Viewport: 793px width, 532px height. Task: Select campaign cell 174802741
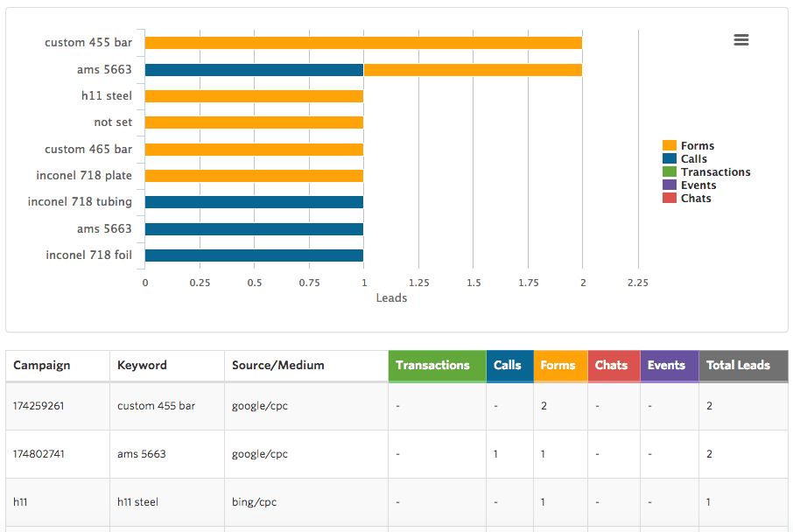coord(58,454)
